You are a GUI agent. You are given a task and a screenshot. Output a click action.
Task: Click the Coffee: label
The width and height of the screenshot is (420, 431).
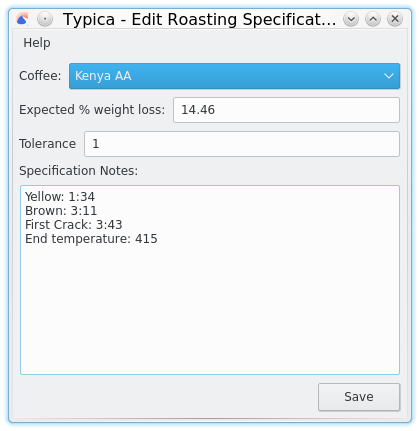point(40,76)
